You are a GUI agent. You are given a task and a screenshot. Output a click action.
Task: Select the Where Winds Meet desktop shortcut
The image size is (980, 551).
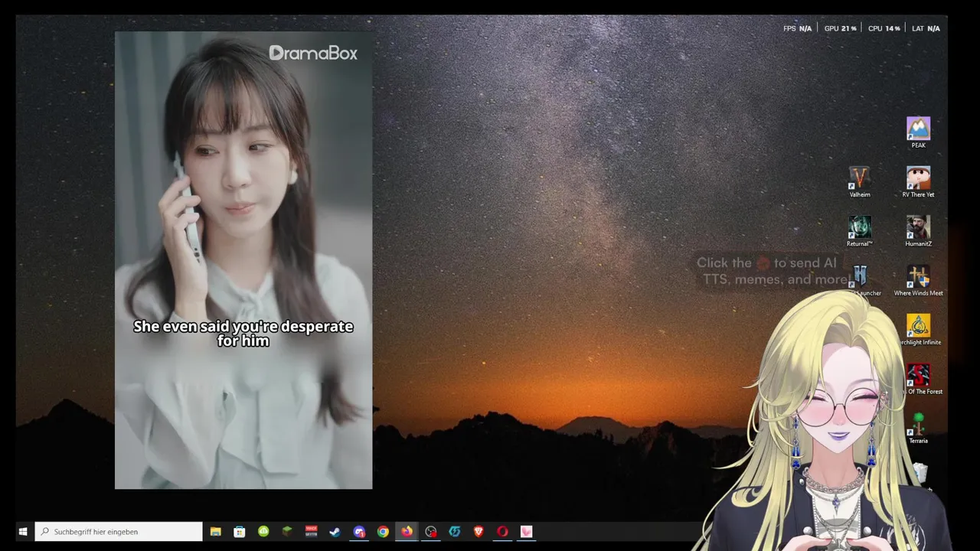click(918, 281)
